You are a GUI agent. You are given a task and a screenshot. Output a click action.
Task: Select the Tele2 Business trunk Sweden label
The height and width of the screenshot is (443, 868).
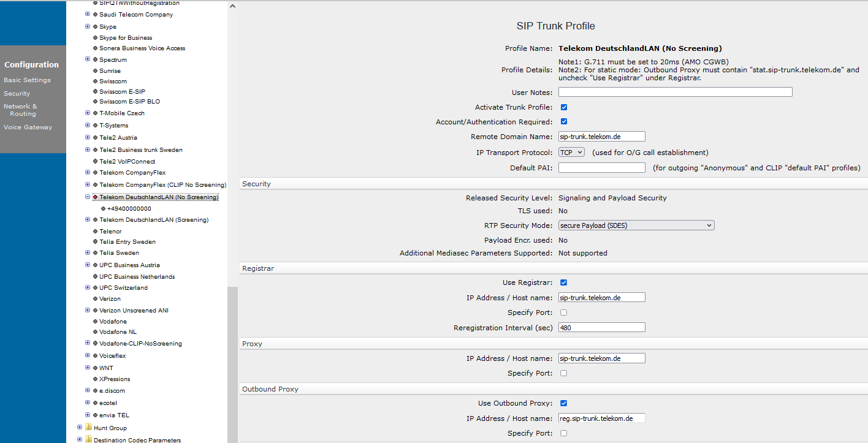[141, 150]
